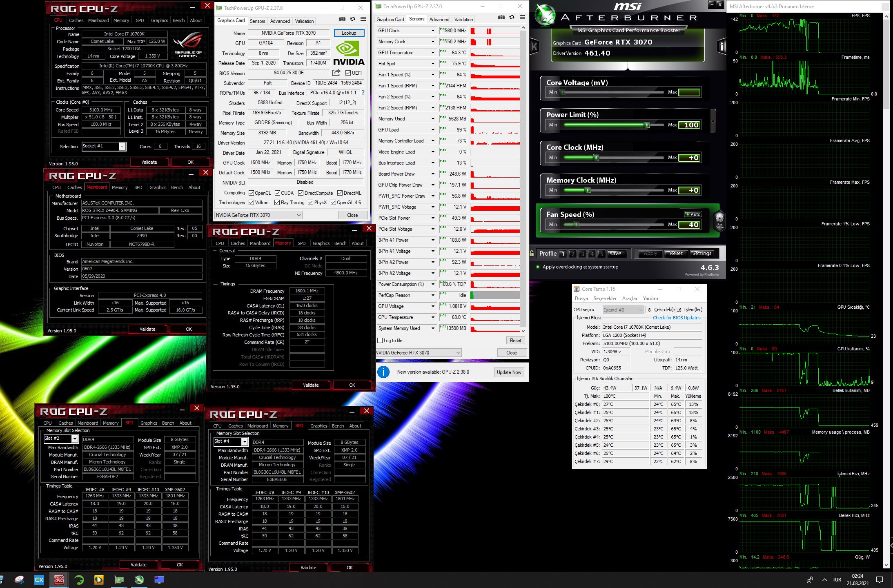Take GPU-Z Graphics Card window screenshot (camera icon)
Viewport: 893px width, 588px height.
(342, 19)
